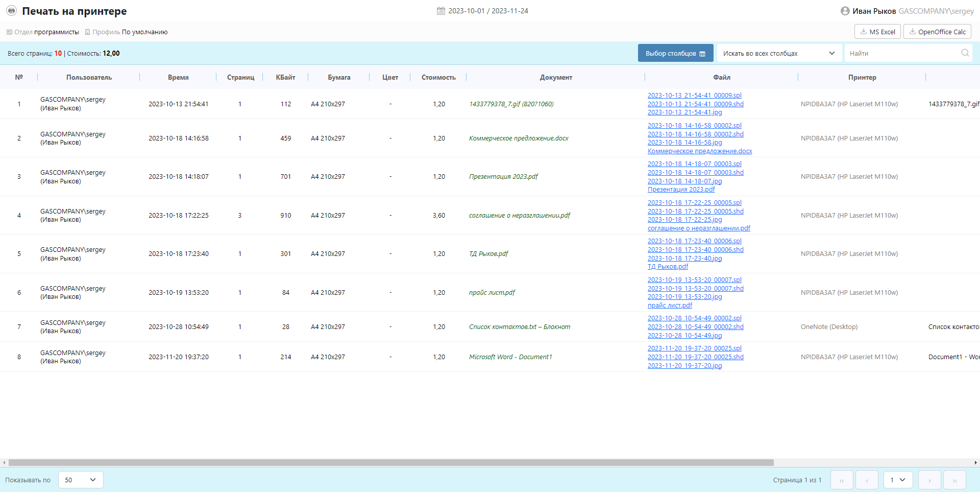Go to the next page arrow
The image size is (980, 492).
coord(929,480)
